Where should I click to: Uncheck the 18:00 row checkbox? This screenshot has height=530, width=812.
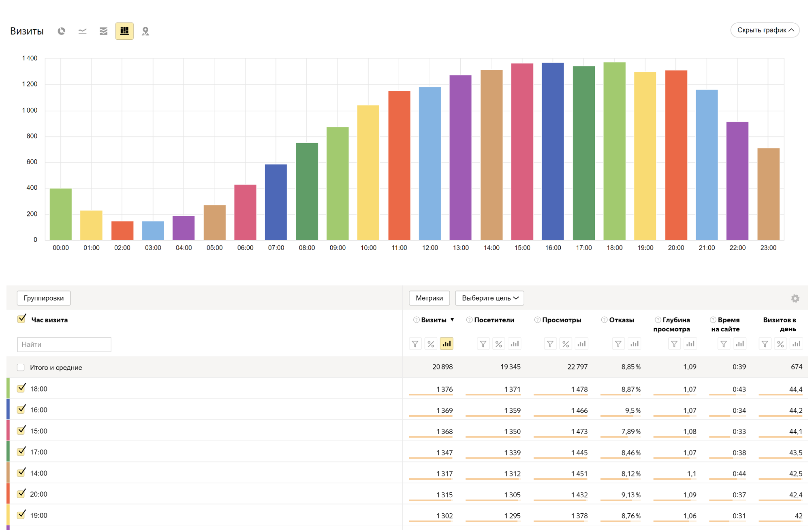pos(21,388)
